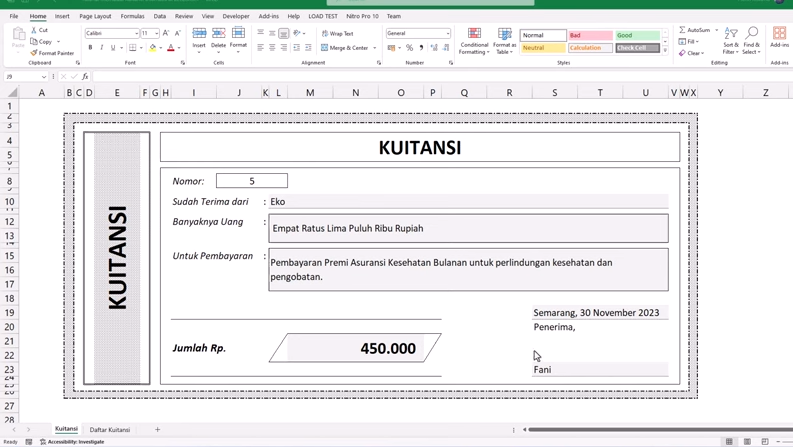Decrease font size with smaller A icon

tap(178, 33)
